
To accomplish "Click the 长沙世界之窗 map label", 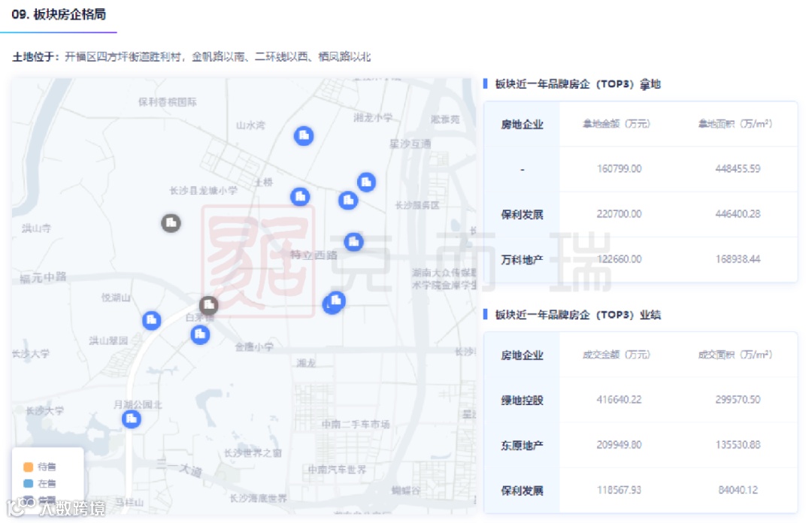I will pos(253,453).
